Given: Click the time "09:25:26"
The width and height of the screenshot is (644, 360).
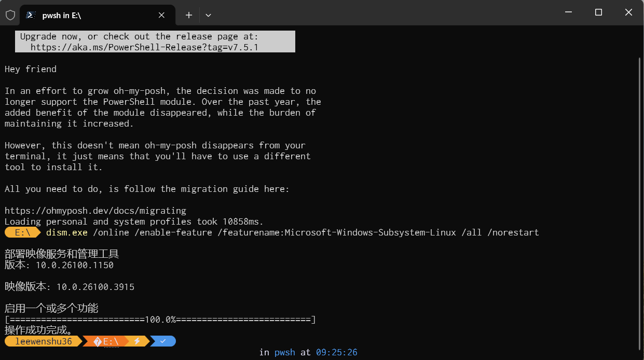Looking at the screenshot, I should tap(337, 352).
